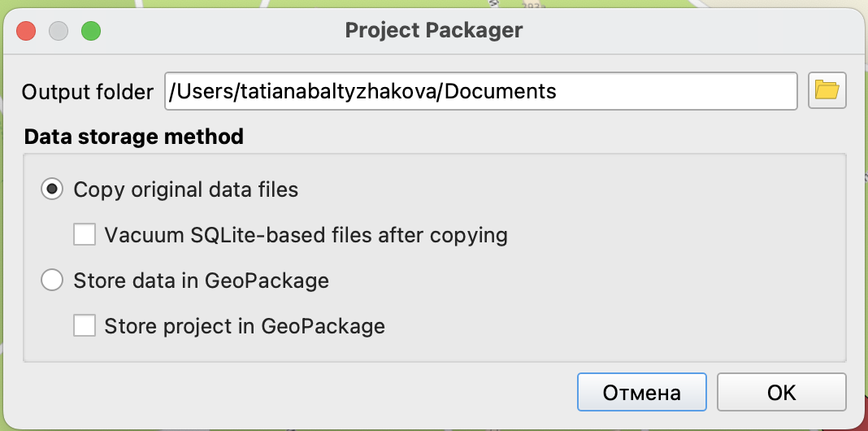Image resolution: width=868 pixels, height=431 pixels.
Task: Click the Data storage method heading
Action: [134, 136]
